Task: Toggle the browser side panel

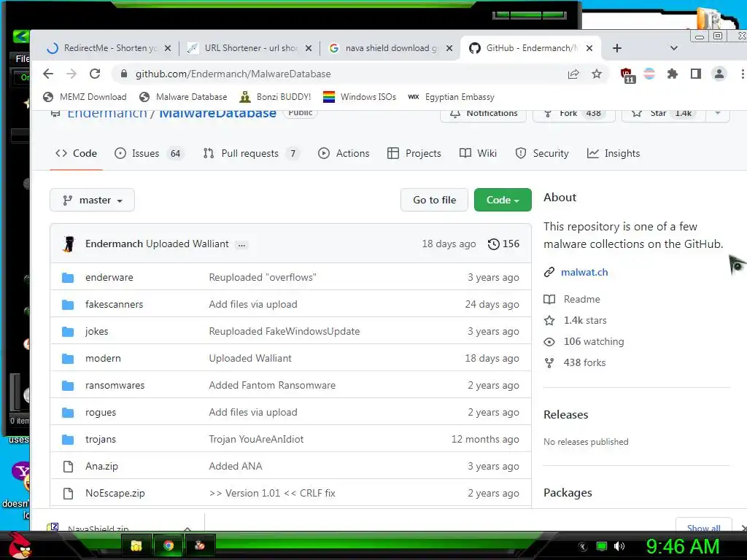Action: (695, 74)
